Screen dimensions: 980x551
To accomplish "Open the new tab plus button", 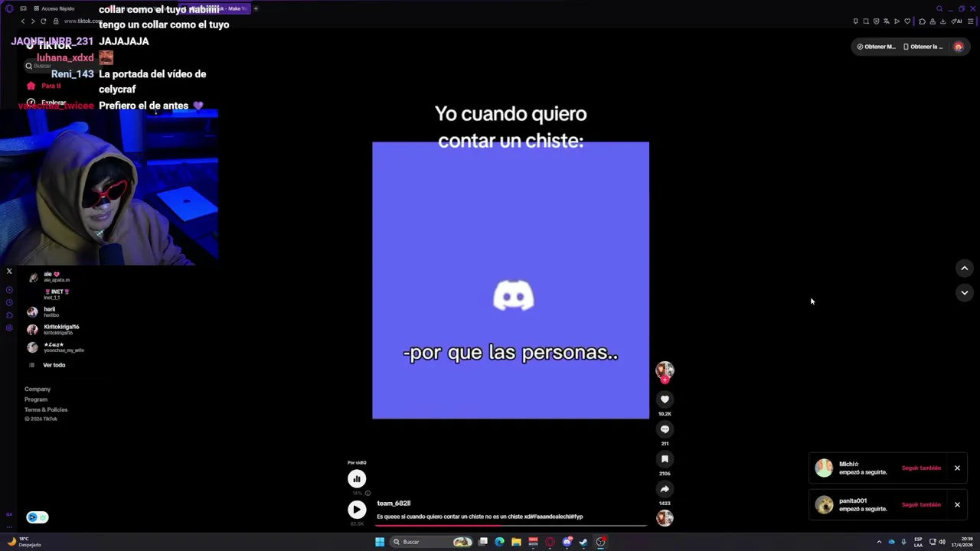I will coord(256,8).
